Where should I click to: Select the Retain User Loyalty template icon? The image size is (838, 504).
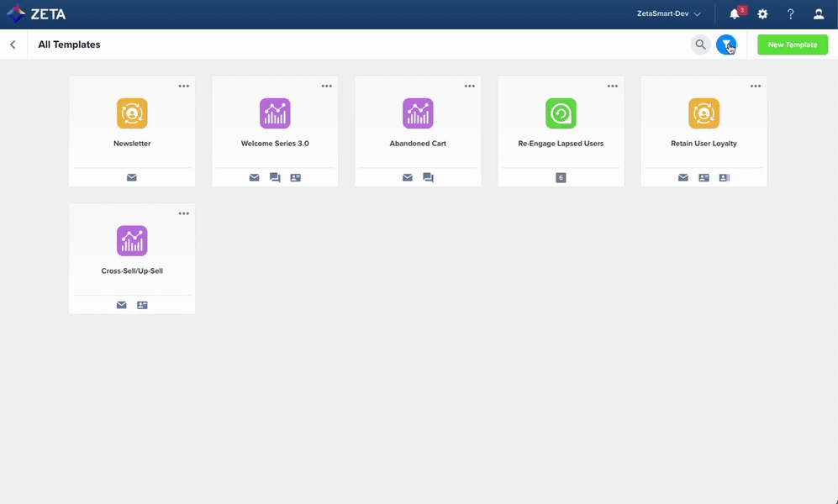coord(704,112)
